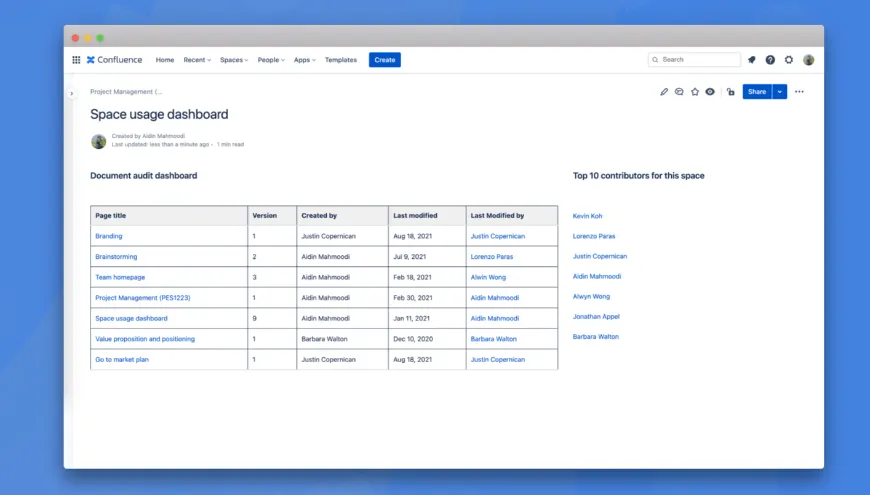Open contributor Jonathan Appel profile
The image size is (870, 495).
pyautogui.click(x=596, y=316)
